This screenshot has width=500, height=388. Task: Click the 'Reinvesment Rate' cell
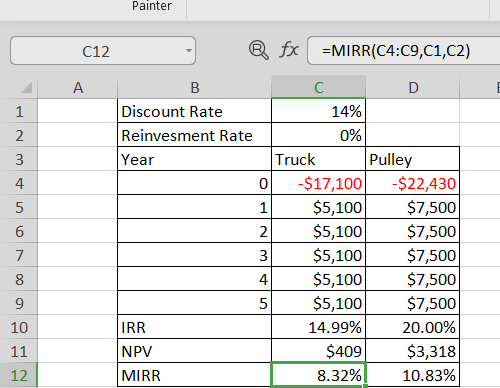point(195,135)
